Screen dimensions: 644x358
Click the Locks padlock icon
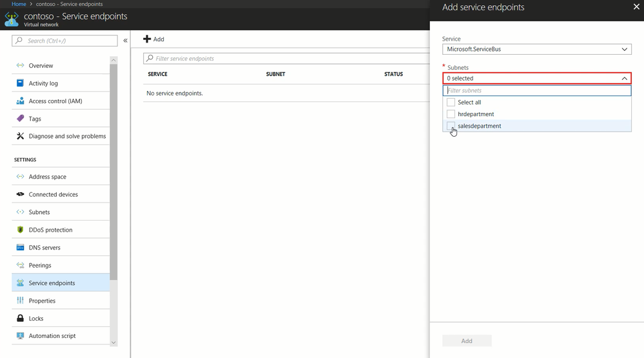pos(20,318)
